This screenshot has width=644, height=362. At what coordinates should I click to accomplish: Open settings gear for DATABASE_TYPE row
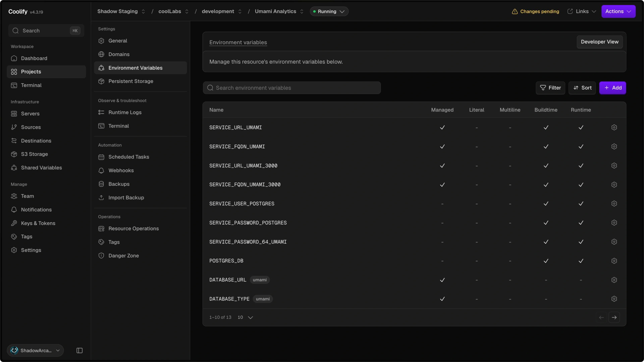614,299
